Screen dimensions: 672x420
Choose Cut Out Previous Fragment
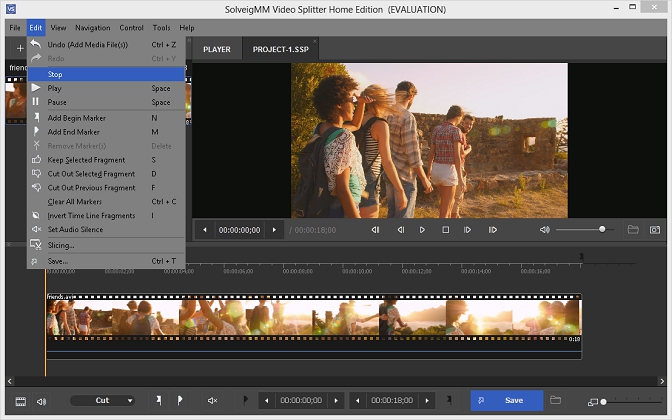(x=106, y=188)
